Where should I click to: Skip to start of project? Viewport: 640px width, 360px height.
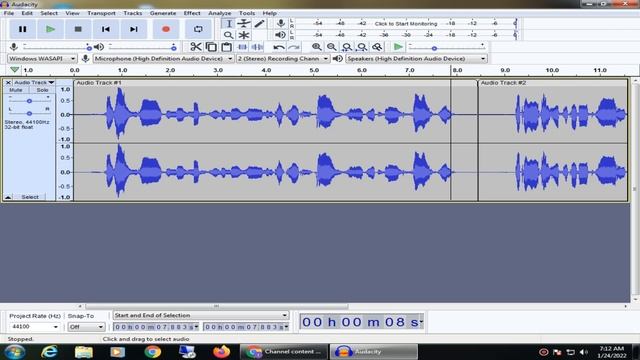tap(106, 29)
